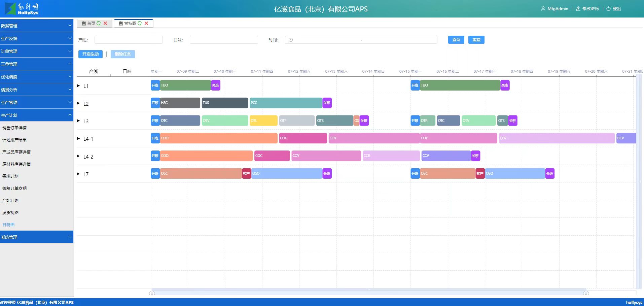Click the refresh icon on 首页 tab

(x=99, y=23)
